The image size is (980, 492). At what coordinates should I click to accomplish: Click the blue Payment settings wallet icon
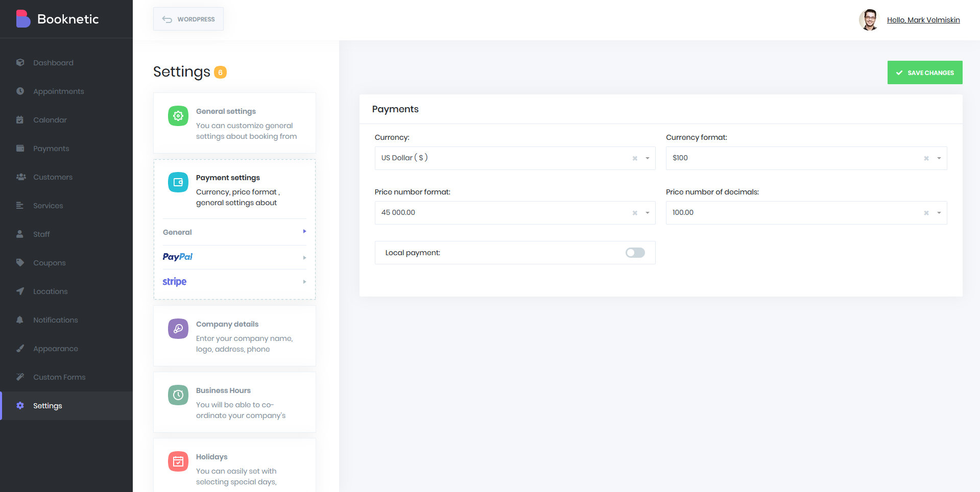[x=178, y=182]
